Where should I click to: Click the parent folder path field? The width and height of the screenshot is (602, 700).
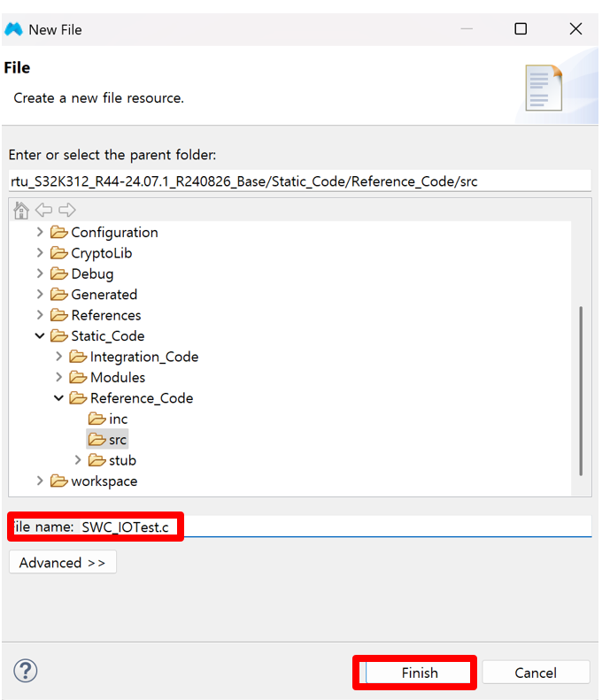point(299,181)
